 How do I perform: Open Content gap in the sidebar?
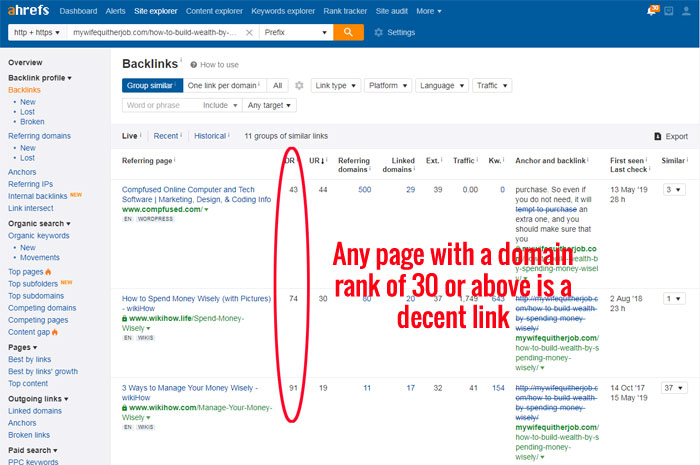click(x=29, y=332)
